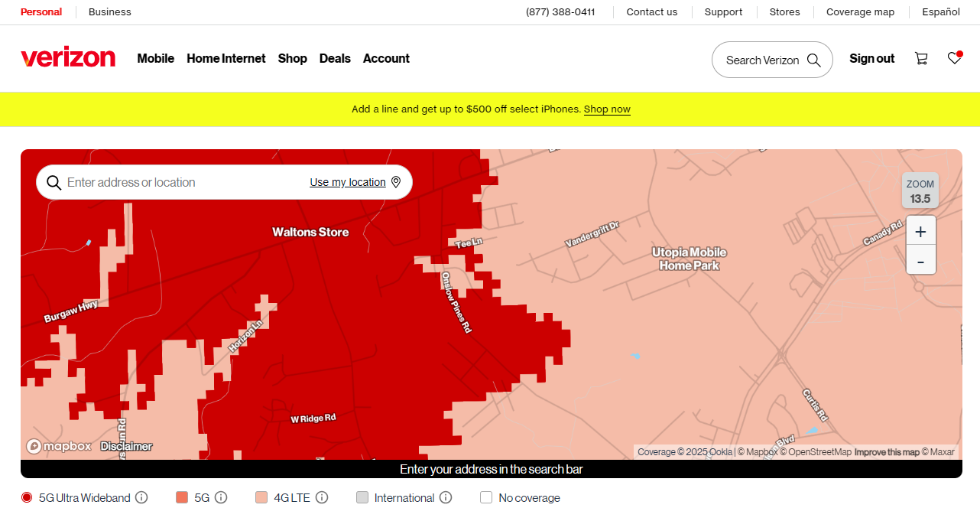
Task: Open the Contact us link
Action: (x=652, y=11)
